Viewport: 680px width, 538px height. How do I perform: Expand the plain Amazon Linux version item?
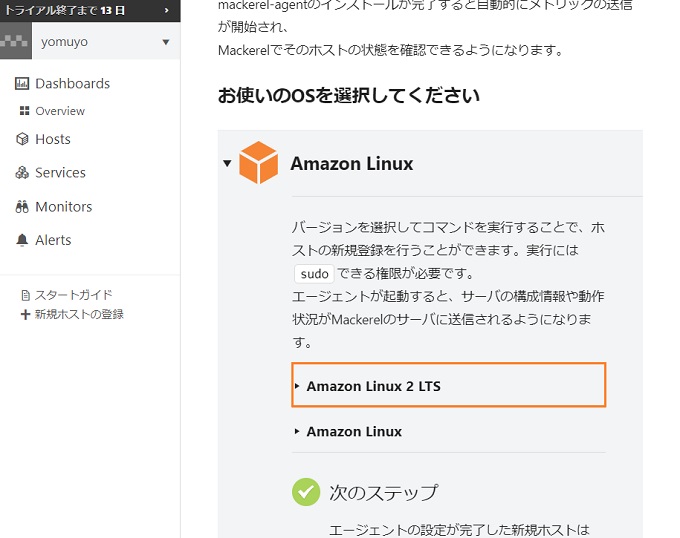tap(348, 431)
